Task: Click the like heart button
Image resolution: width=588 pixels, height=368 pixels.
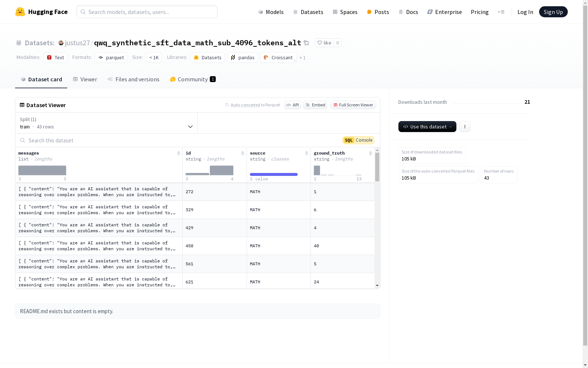Action: coord(324,43)
